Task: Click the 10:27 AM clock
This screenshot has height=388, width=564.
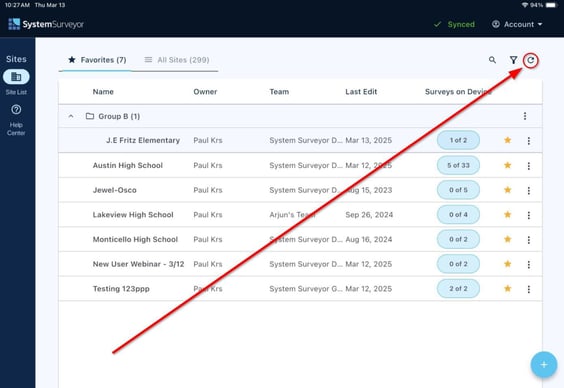Action: click(17, 5)
